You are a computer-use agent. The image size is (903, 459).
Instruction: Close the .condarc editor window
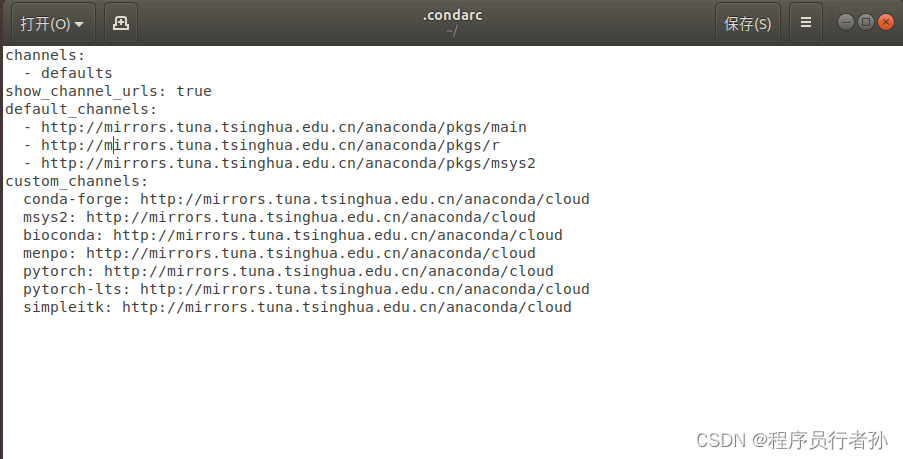(885, 22)
